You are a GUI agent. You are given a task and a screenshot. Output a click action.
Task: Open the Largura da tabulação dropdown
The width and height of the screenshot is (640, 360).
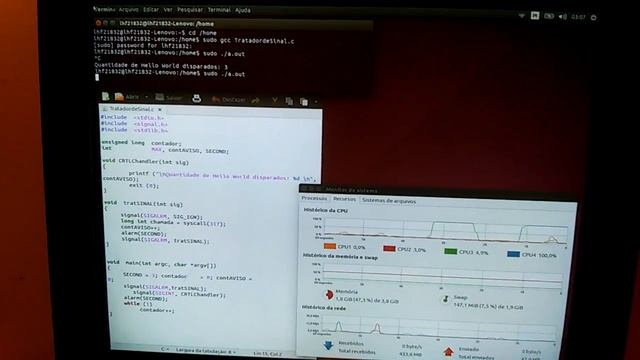(206, 351)
